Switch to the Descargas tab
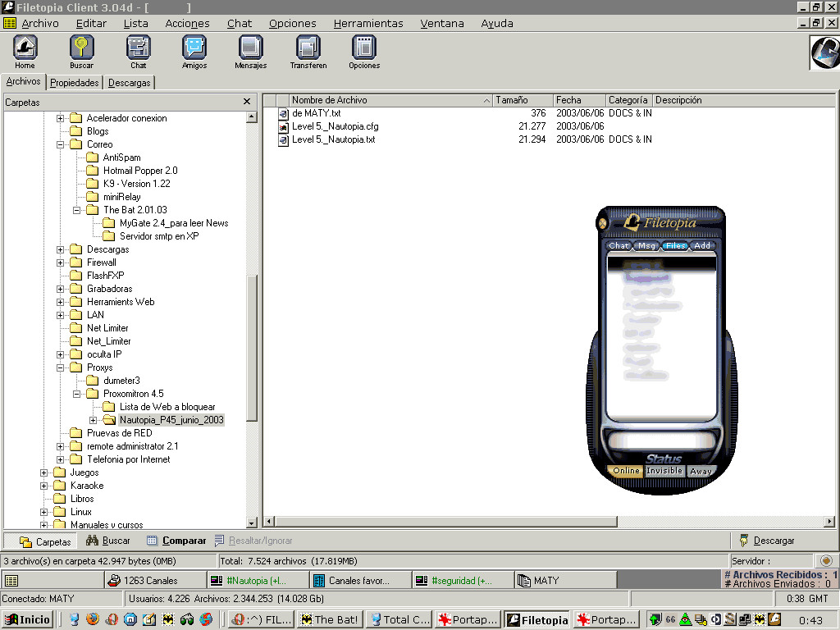The width and height of the screenshot is (840, 630). pos(129,83)
